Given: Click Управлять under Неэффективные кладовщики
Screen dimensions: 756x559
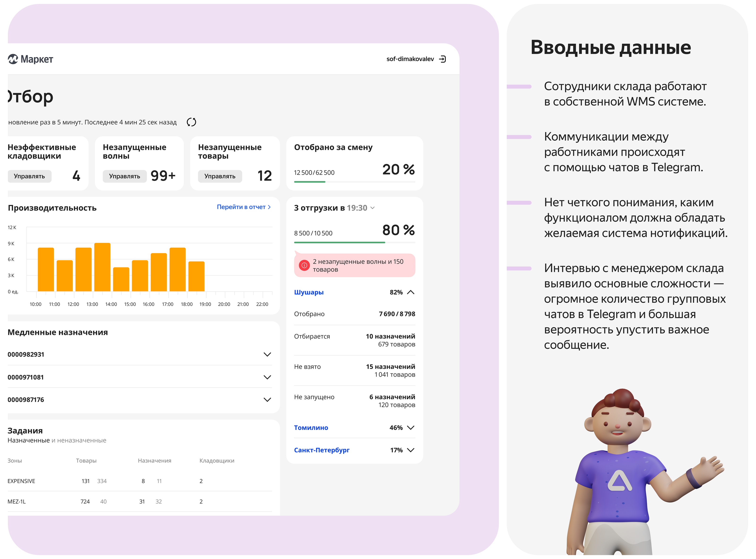Looking at the screenshot, I should point(30,176).
